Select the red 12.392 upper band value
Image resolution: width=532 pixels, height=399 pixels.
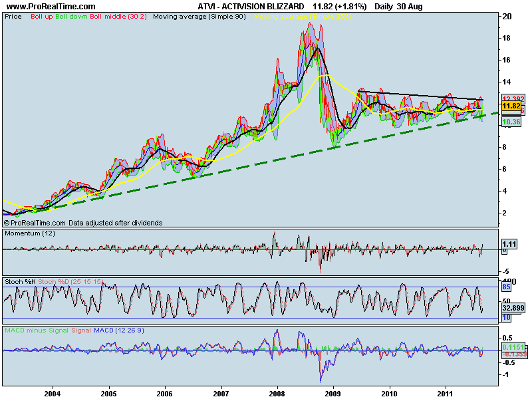513,98
